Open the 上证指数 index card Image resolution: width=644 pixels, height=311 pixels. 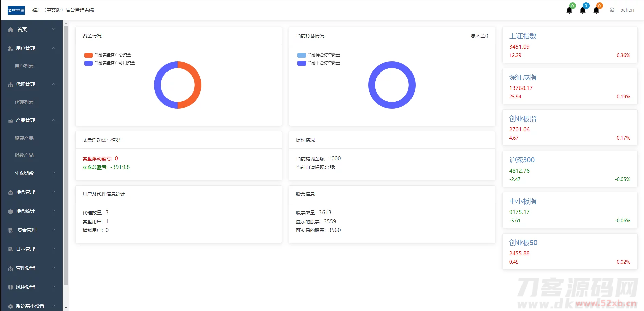[x=570, y=45]
